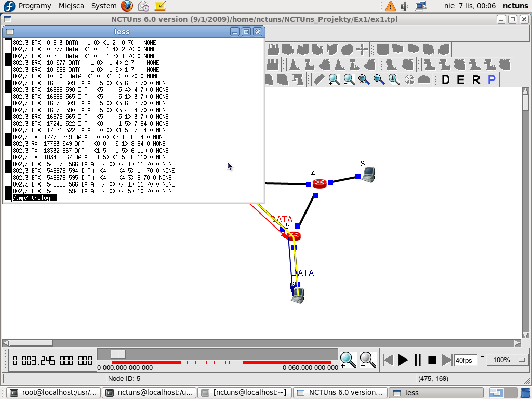Click the canvas scroll-right arrow
The width and height of the screenshot is (532, 399).
click(x=517, y=343)
